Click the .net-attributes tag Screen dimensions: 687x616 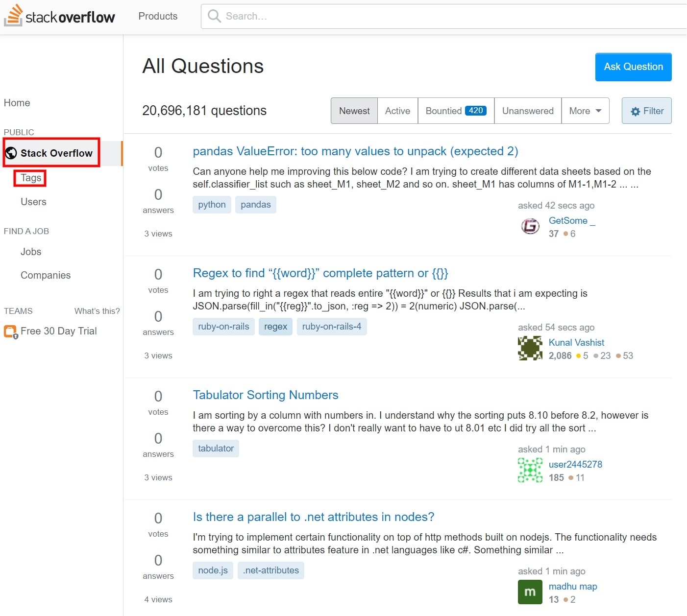click(x=271, y=570)
